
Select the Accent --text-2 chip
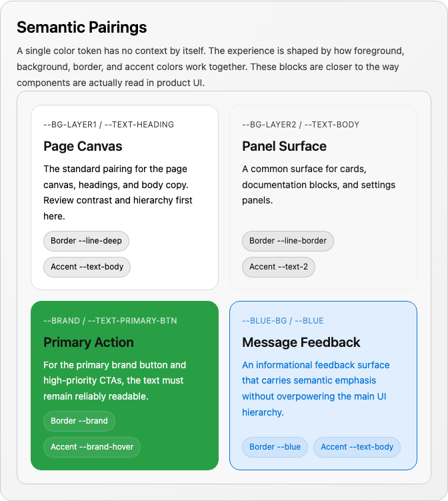point(279,267)
